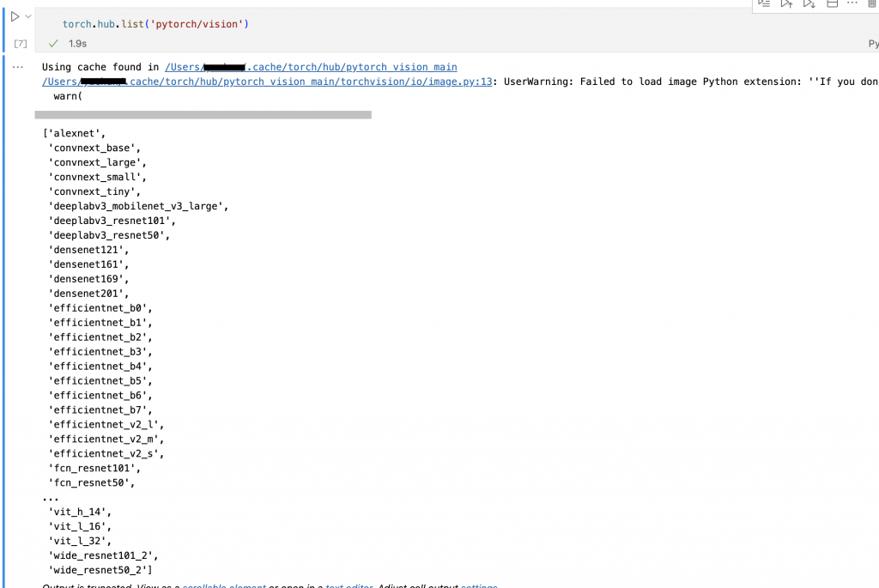
Task: Select the 'wide_resnet101_2' entry
Action: click(x=103, y=556)
